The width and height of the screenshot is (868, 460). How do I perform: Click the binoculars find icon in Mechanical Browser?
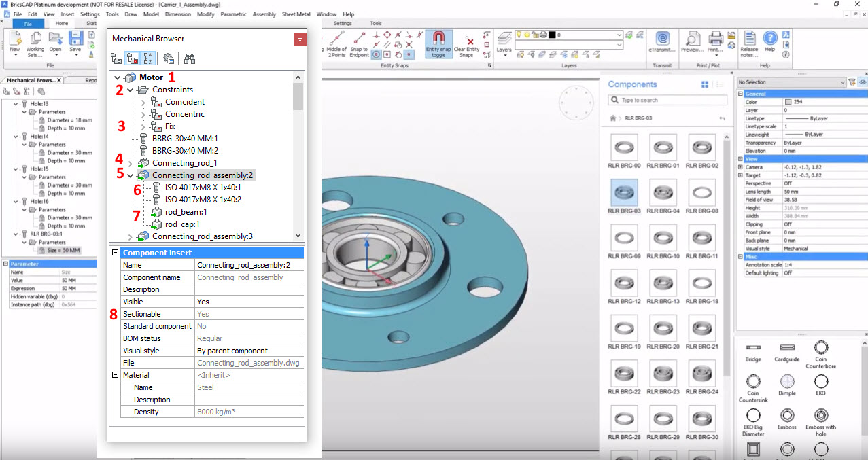(x=190, y=59)
